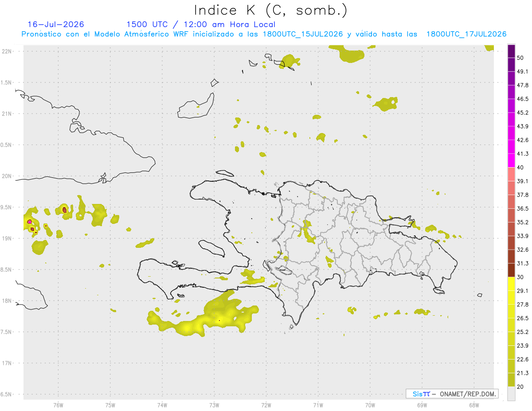The image size is (532, 411).
Task: Click the '9.5N' latitude label
Action: 6,207
